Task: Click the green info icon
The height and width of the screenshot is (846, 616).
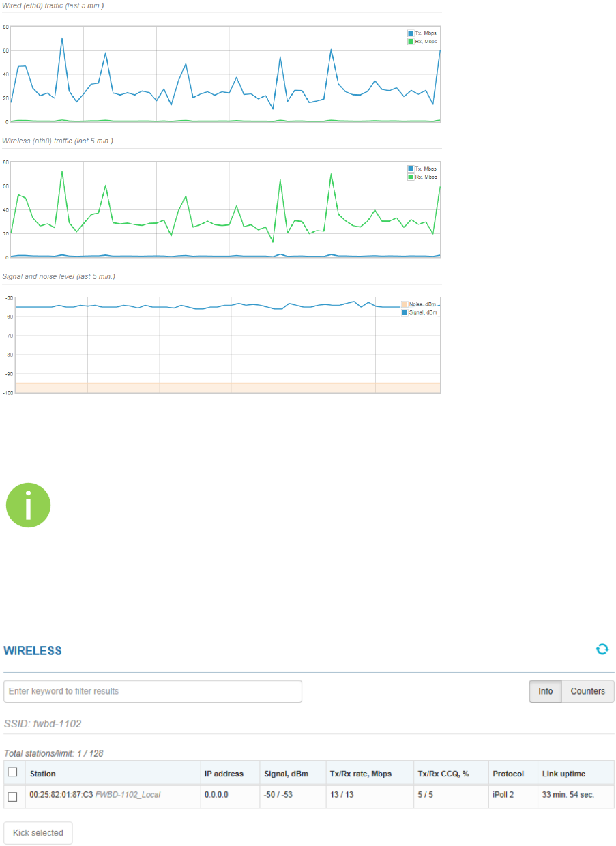Action: 29,506
